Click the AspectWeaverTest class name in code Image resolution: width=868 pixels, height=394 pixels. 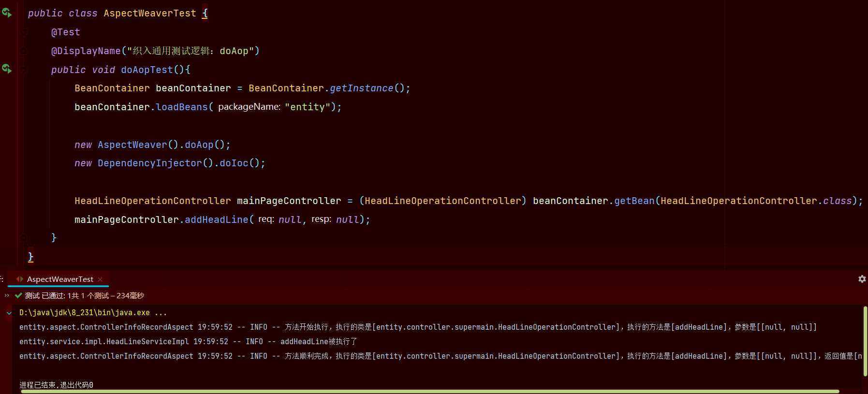150,13
